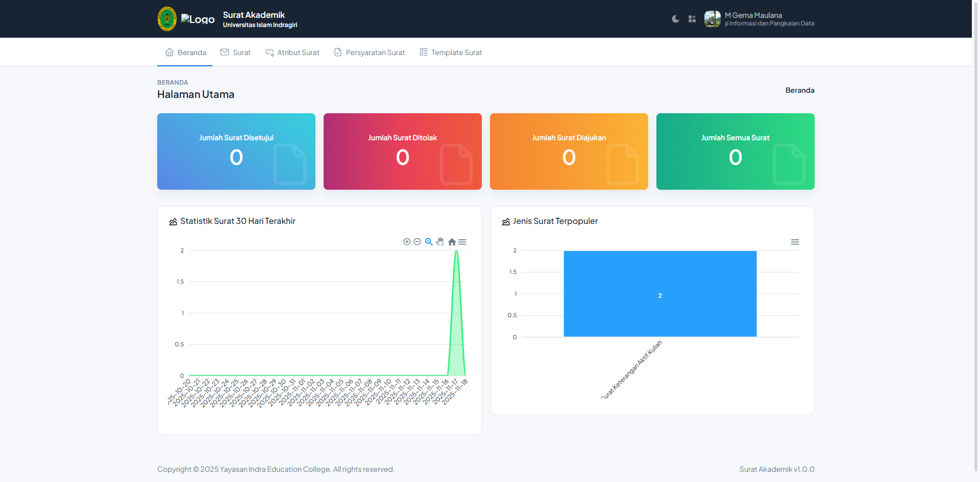Click the Jumlah Surat Disetujui card
980x482 pixels.
(236, 151)
